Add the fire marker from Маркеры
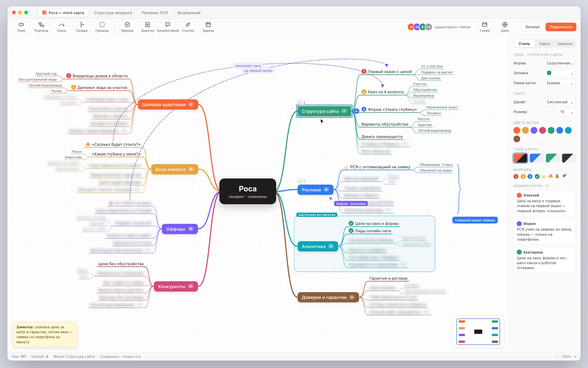This screenshot has width=588, height=368. 551,176
